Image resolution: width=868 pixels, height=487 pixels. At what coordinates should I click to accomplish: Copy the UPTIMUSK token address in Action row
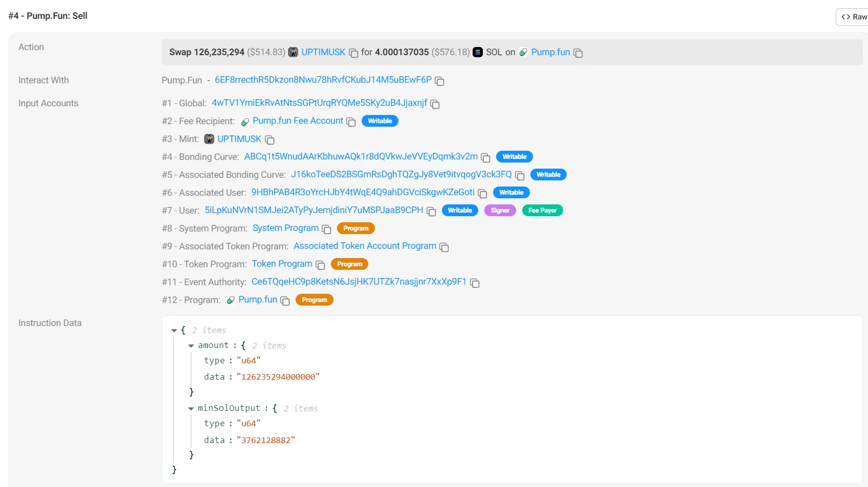pyautogui.click(x=353, y=53)
